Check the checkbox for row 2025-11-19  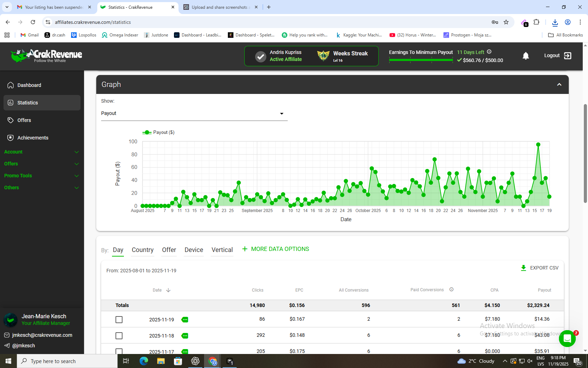coord(119,319)
